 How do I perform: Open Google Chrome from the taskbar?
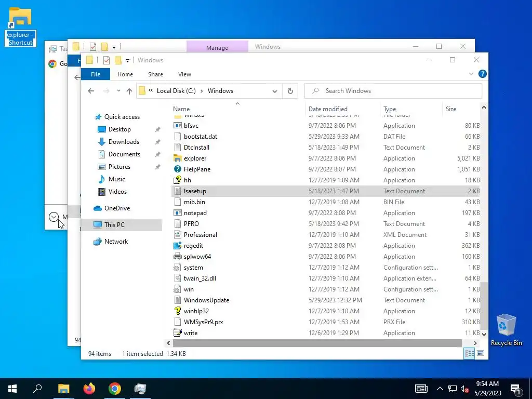[x=115, y=389]
